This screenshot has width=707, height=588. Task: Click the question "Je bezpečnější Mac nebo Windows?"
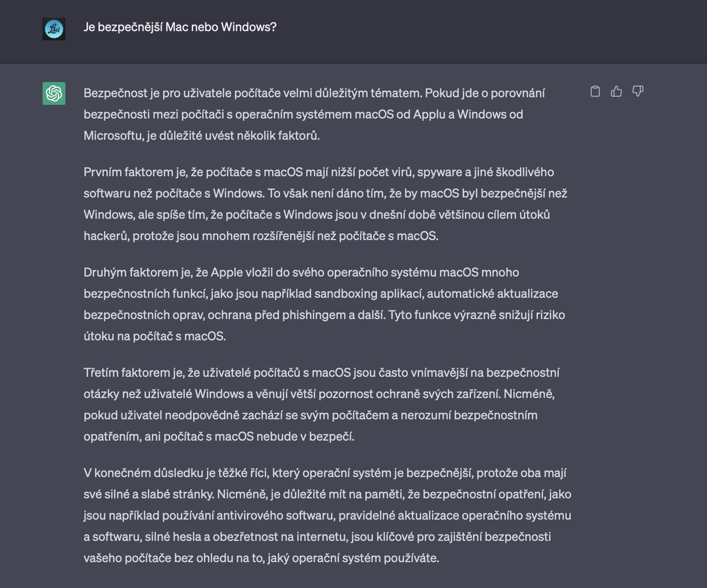tap(180, 27)
